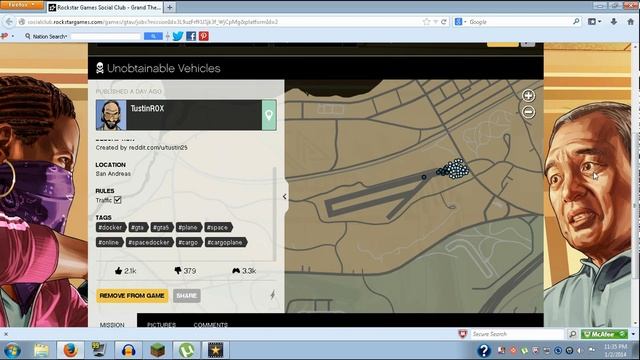This screenshot has height=360, width=640.
Task: Select the #gta5 tag
Action: 162,227
